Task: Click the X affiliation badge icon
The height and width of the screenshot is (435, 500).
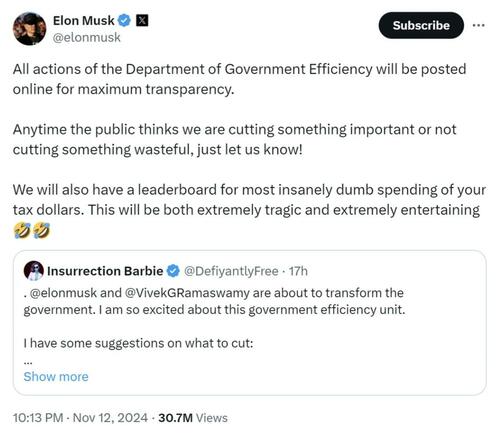Action: [x=142, y=21]
